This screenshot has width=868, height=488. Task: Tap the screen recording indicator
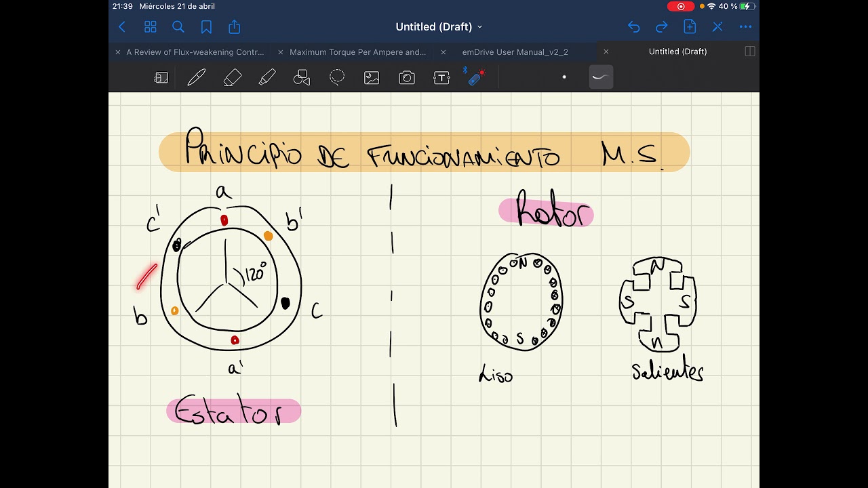[681, 6]
